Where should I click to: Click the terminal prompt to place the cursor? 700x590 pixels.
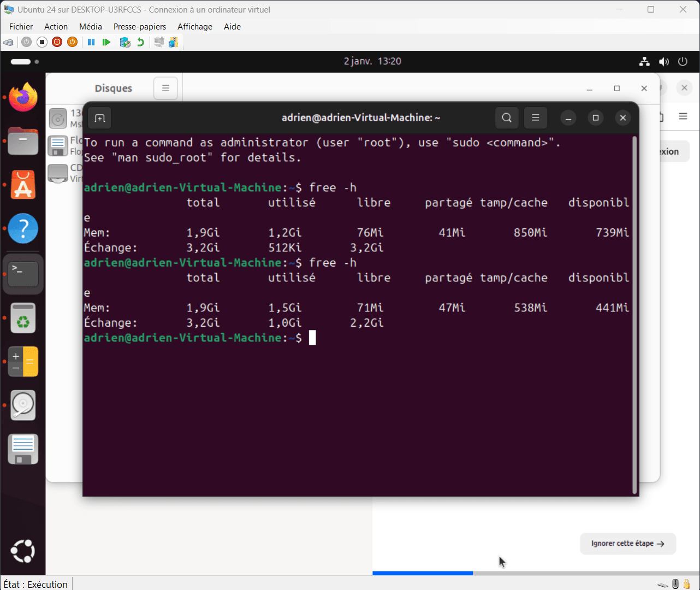[312, 338]
